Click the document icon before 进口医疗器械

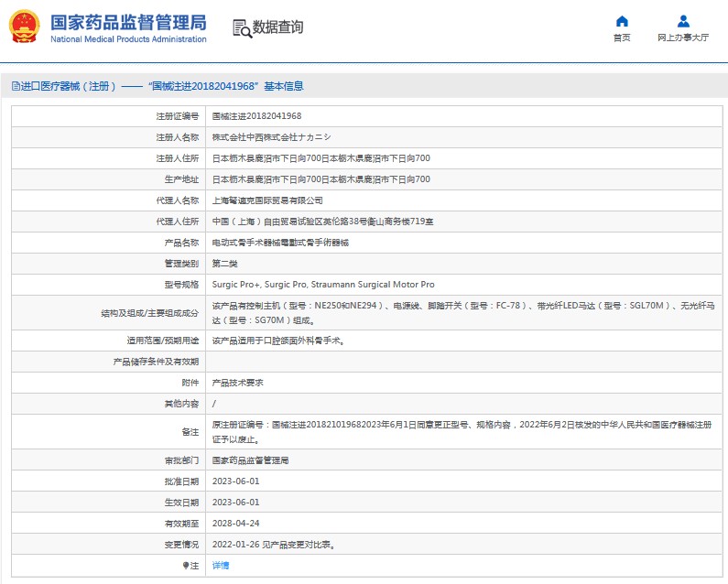click(x=16, y=86)
